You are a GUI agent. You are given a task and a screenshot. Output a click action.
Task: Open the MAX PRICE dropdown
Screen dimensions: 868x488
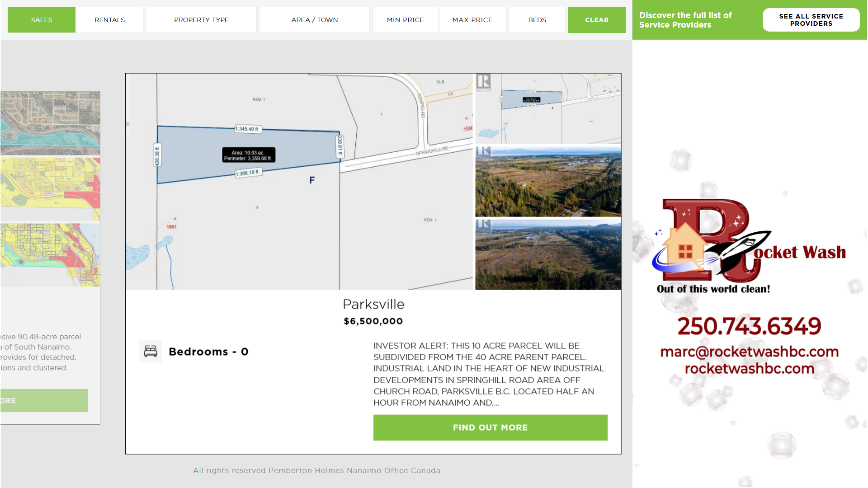pos(472,20)
